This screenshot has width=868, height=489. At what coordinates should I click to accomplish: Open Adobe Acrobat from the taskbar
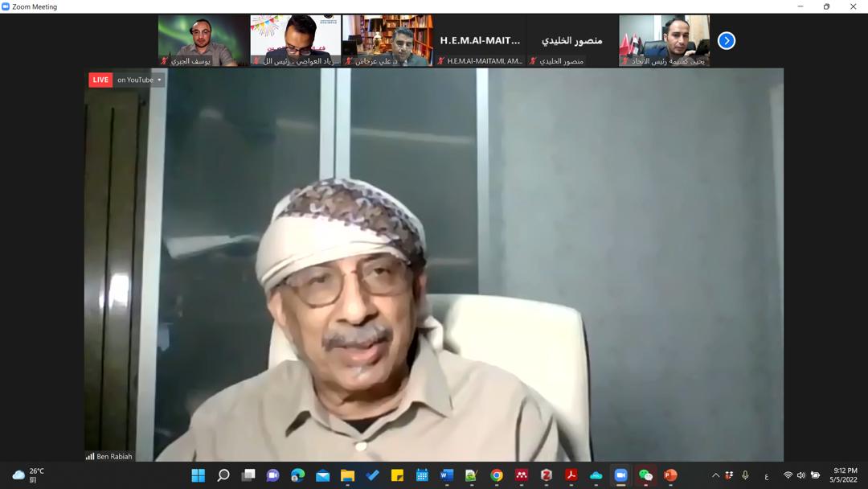click(x=571, y=475)
